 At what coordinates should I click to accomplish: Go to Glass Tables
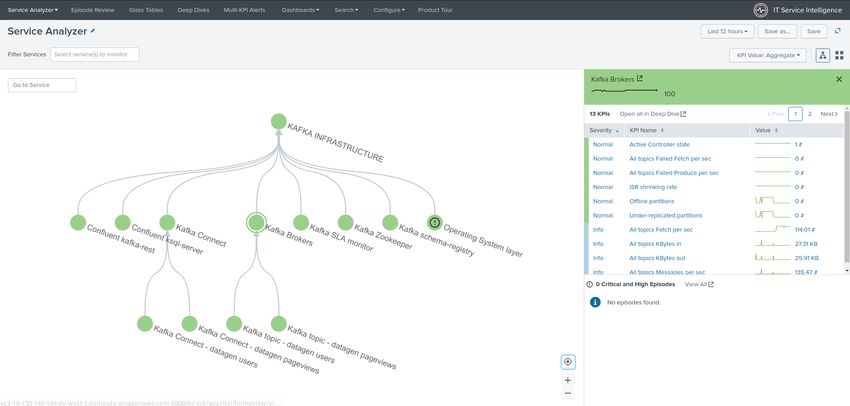point(146,10)
